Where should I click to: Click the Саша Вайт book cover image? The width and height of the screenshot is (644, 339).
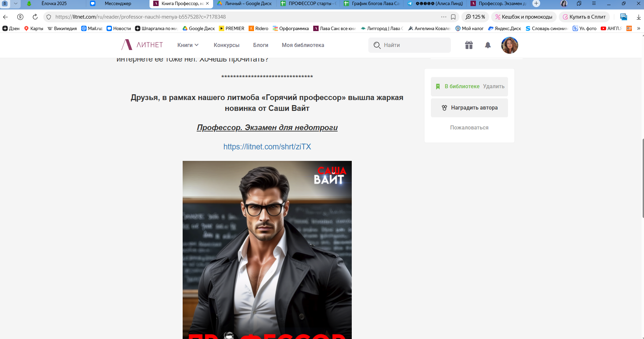click(x=267, y=250)
